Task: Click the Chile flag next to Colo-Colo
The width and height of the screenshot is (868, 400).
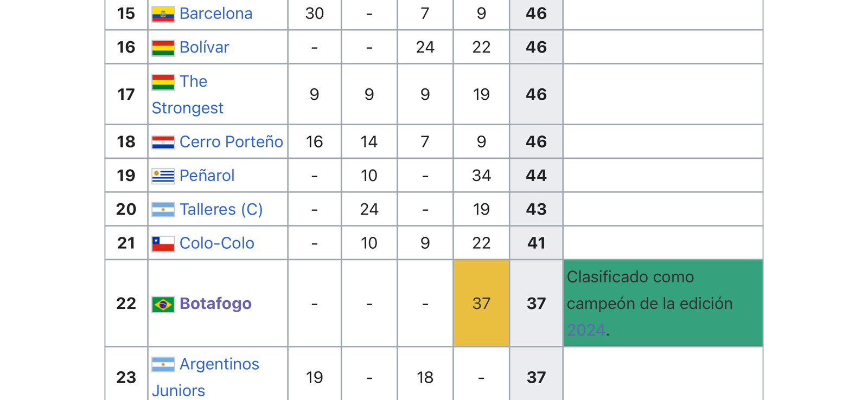Action: (x=163, y=244)
